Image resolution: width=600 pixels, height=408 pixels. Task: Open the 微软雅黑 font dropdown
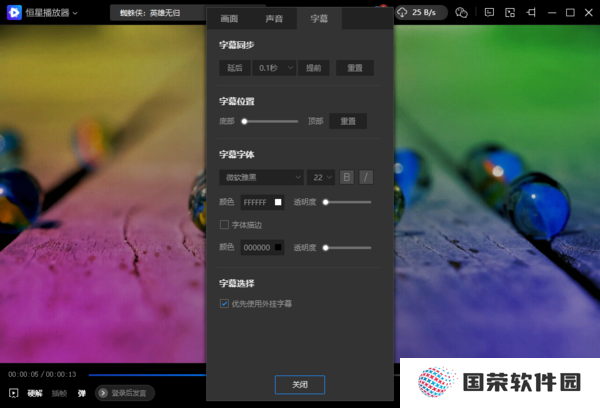[x=261, y=177]
